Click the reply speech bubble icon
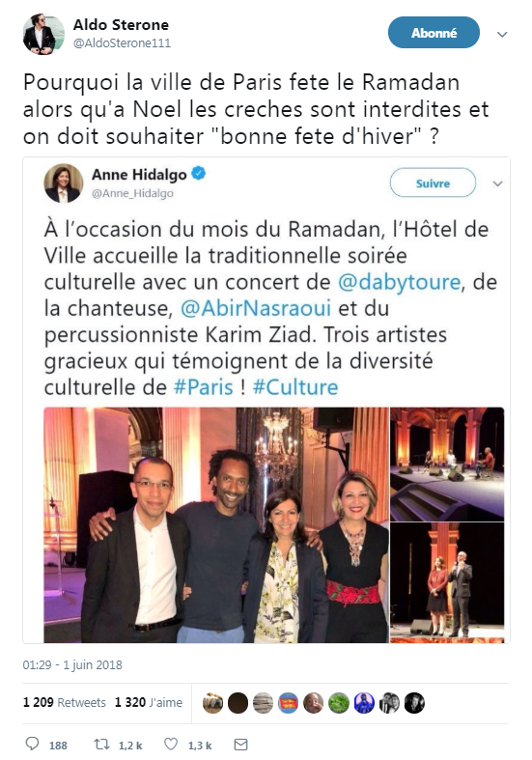 32,744
